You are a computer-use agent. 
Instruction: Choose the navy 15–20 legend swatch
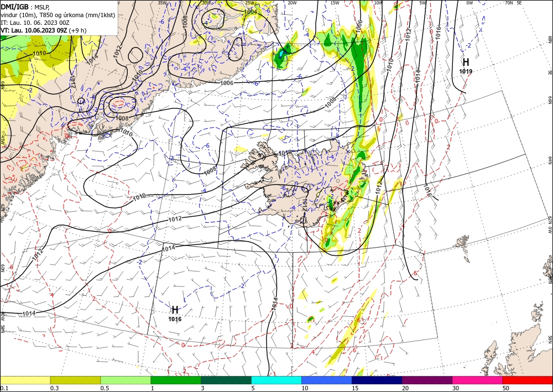[x=377, y=380]
